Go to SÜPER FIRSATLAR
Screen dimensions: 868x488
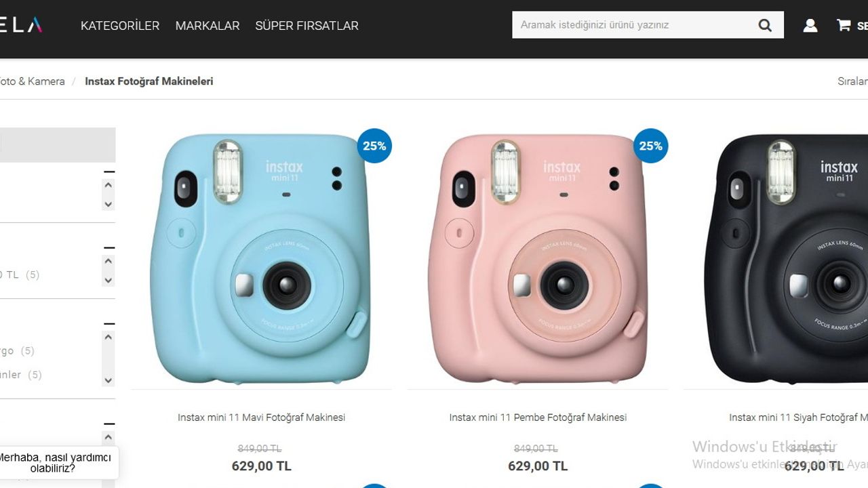307,26
